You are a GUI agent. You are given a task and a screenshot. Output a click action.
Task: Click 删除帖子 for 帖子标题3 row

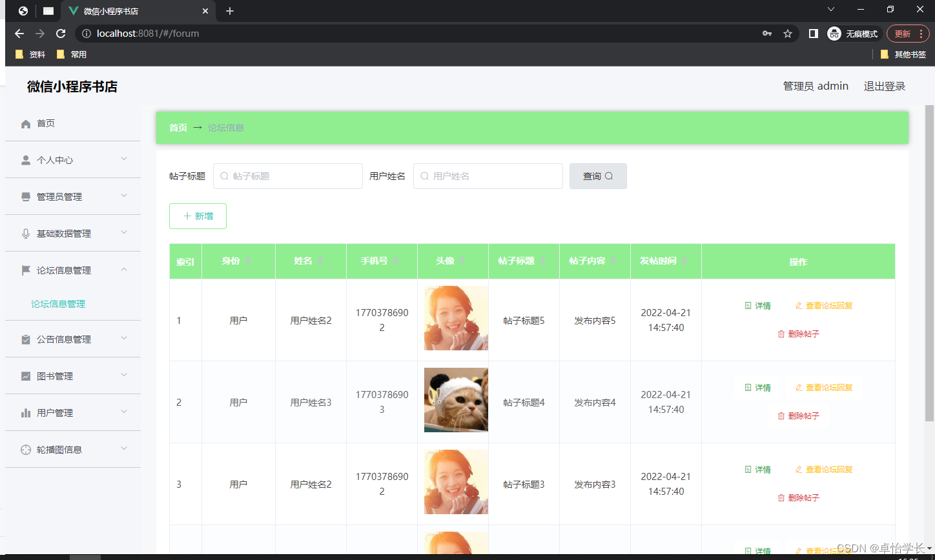(x=798, y=498)
